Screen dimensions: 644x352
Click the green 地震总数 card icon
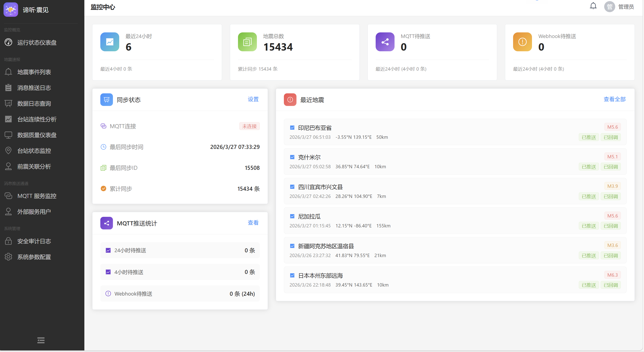(247, 42)
